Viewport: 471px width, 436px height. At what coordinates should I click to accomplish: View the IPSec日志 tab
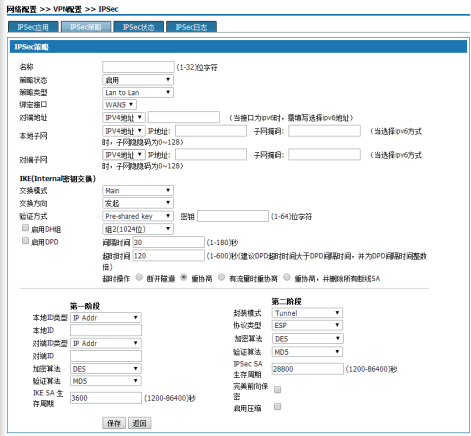click(x=191, y=27)
